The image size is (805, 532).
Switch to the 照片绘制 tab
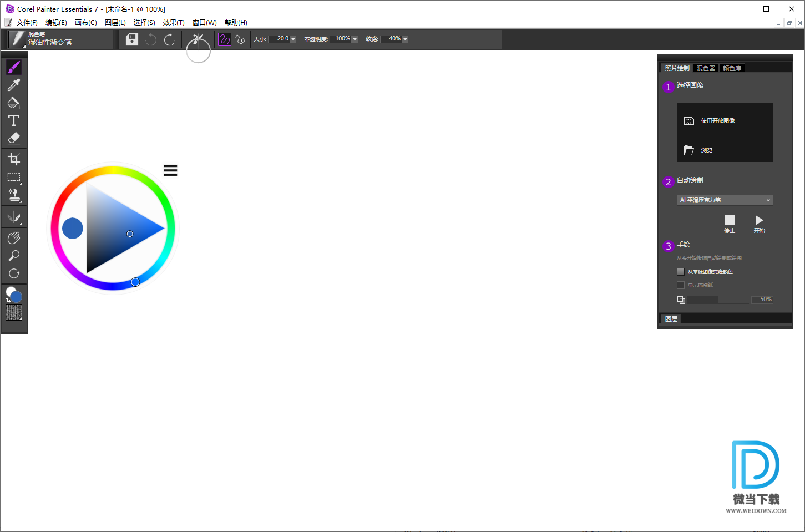coord(677,68)
